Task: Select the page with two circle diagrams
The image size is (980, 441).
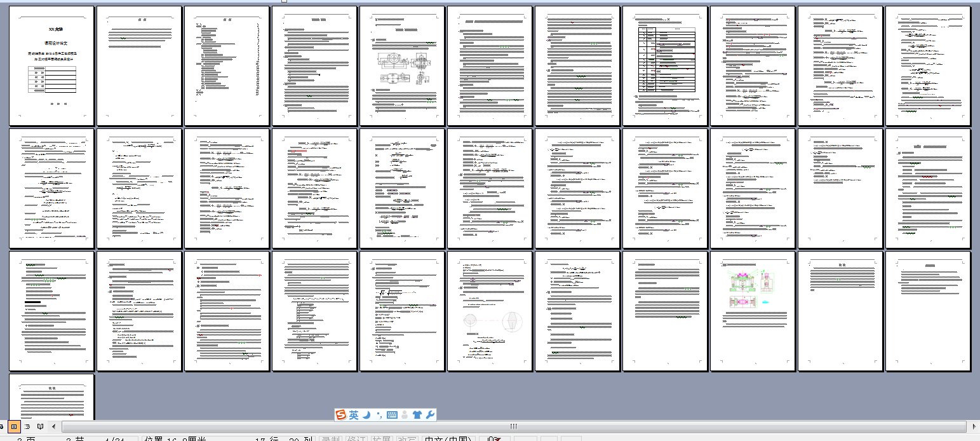Action: (490, 311)
